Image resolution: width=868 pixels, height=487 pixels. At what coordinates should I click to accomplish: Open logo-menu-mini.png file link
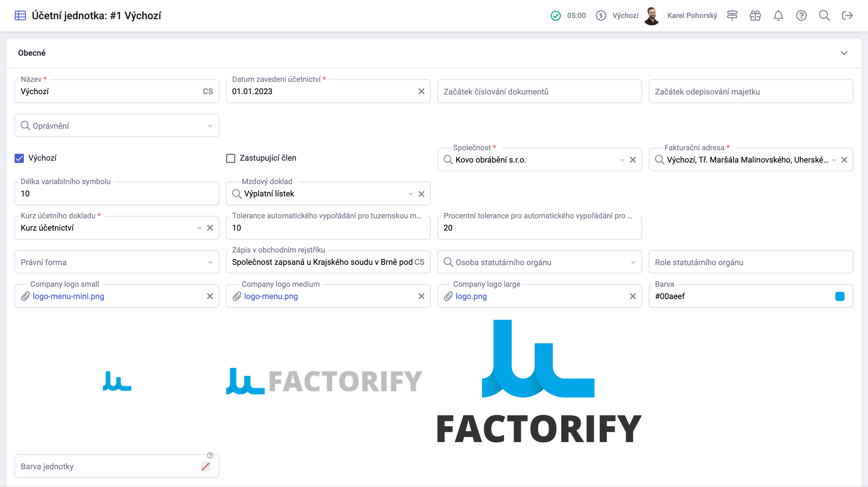tap(68, 296)
